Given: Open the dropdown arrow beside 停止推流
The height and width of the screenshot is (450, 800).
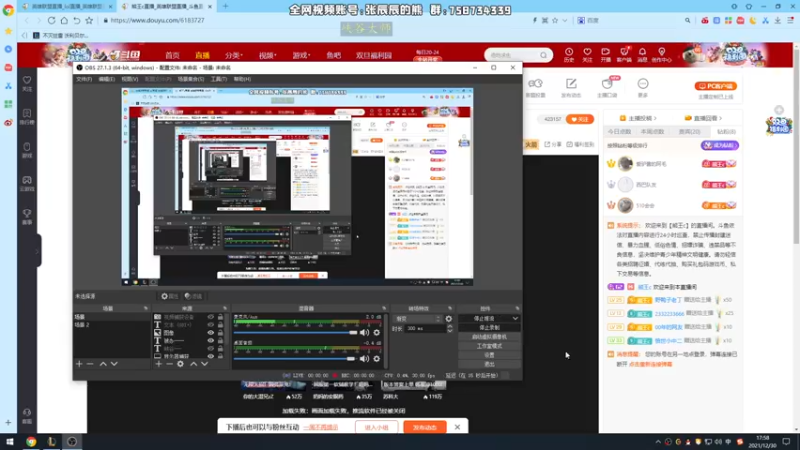Looking at the screenshot, I should coord(515,318).
